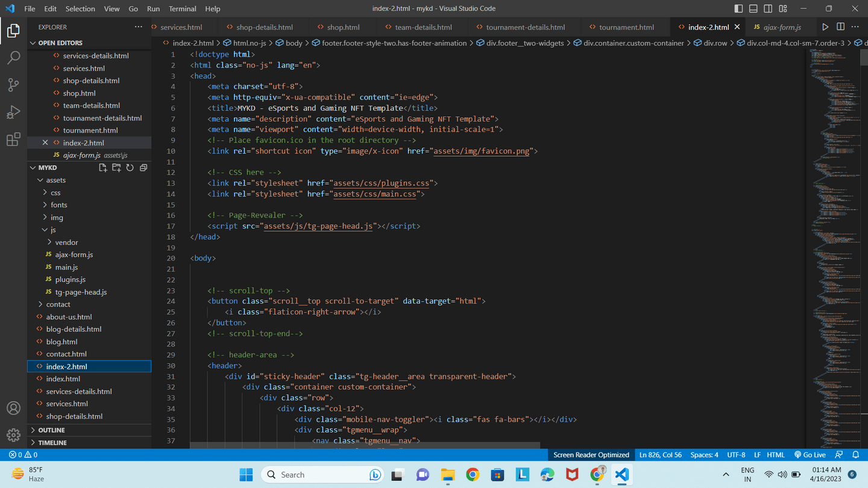
Task: Toggle primary side bar layout icon
Action: (x=739, y=8)
